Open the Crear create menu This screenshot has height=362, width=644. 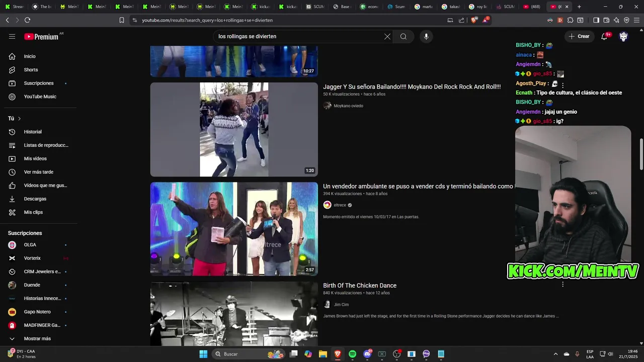579,36
